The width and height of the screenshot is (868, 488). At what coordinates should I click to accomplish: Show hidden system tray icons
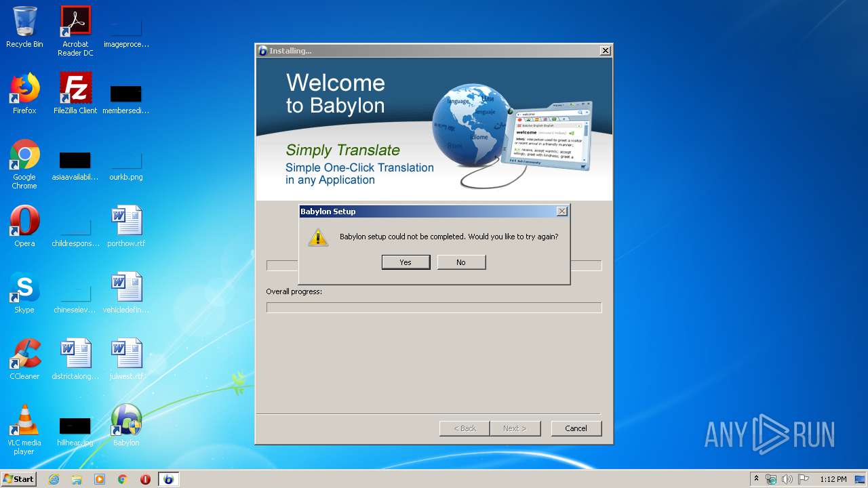pyautogui.click(x=756, y=479)
